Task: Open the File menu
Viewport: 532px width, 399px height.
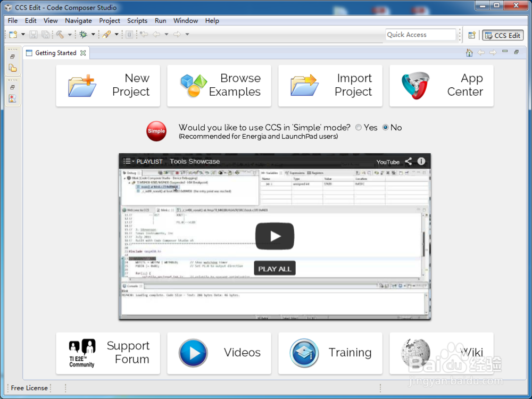Action: tap(13, 21)
